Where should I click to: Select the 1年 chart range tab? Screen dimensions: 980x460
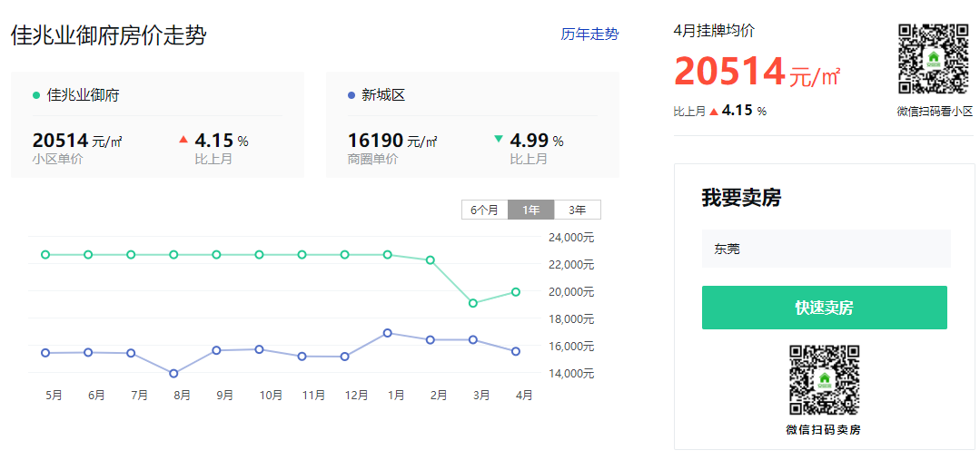(x=531, y=210)
